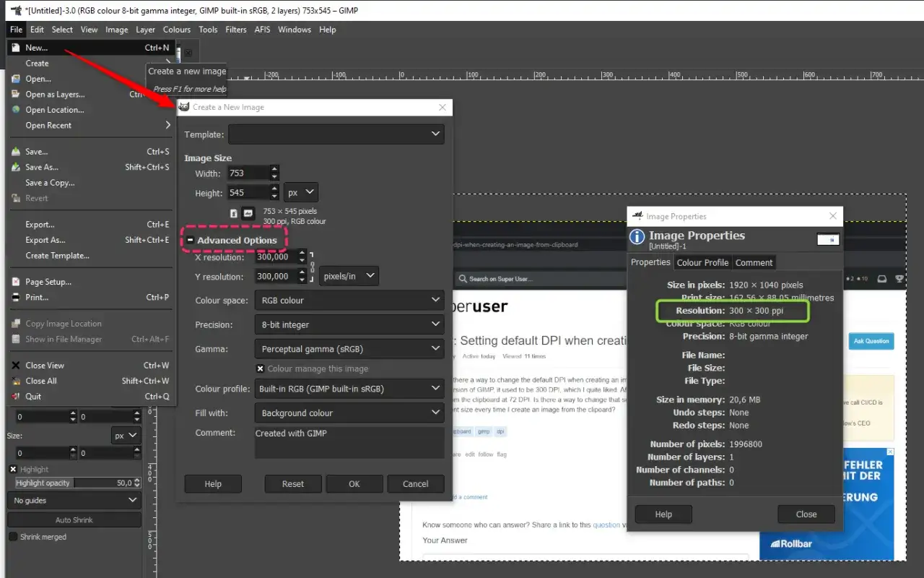Click Close in Image Properties dialog
Viewport: 924px width, 578px height.
[806, 514]
